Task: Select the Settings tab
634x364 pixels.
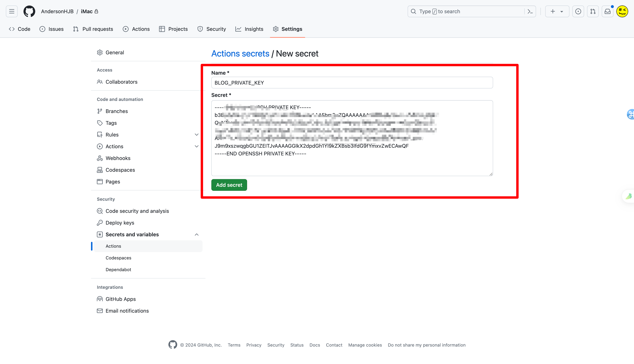Action: [287, 29]
